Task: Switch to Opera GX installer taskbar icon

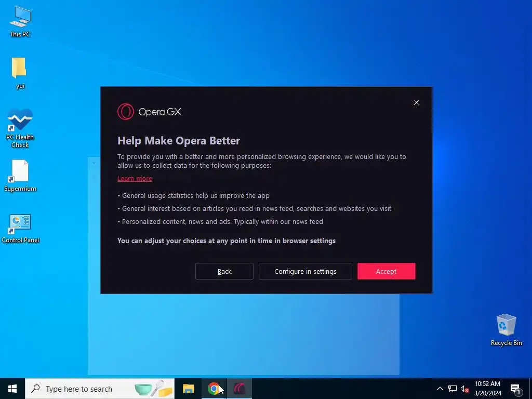Action: [239, 389]
